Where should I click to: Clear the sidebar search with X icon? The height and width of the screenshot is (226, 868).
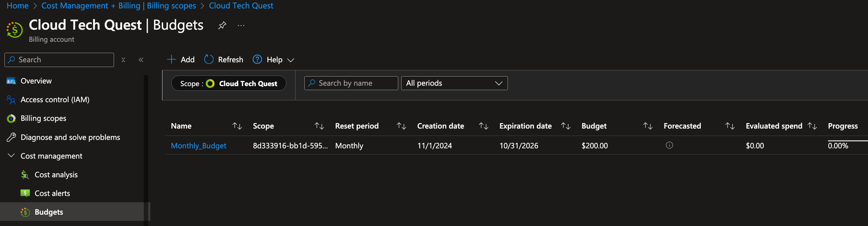[x=123, y=60]
